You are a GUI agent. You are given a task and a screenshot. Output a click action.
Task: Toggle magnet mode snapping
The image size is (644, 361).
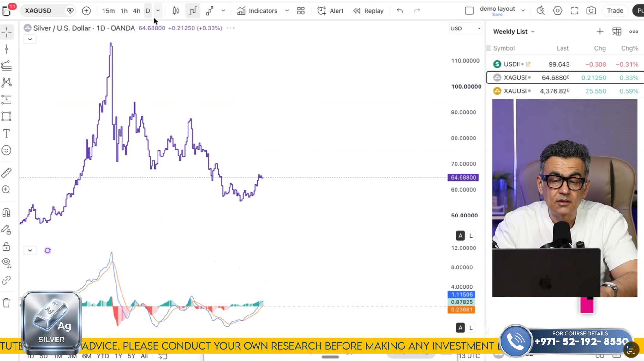pyautogui.click(x=7, y=212)
